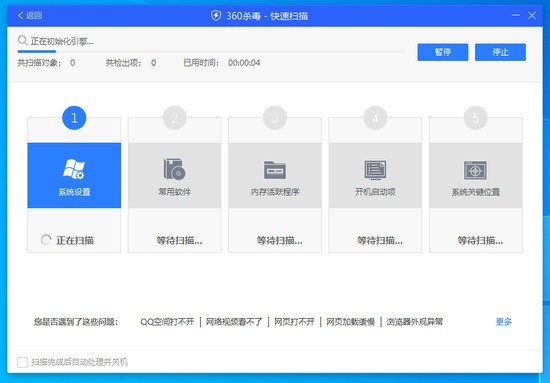Screen dimensions: 550x383
Task: Click the 共检出项 count value
Action: [154, 63]
